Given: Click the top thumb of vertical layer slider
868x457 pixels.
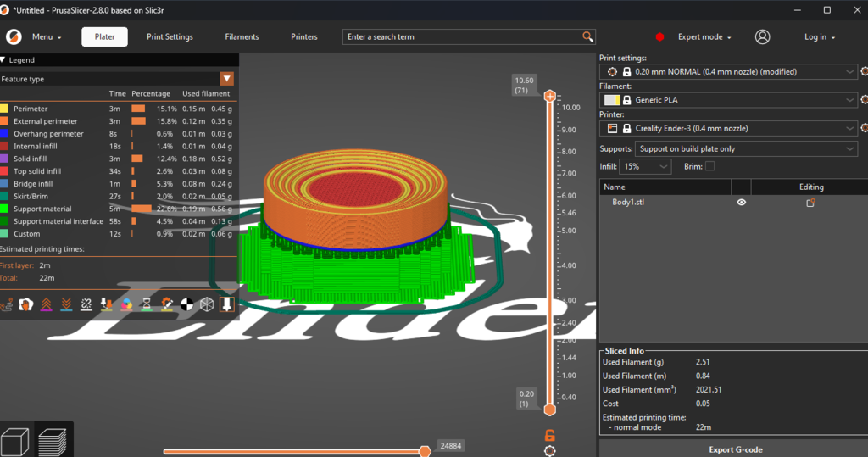Looking at the screenshot, I should pyautogui.click(x=549, y=96).
